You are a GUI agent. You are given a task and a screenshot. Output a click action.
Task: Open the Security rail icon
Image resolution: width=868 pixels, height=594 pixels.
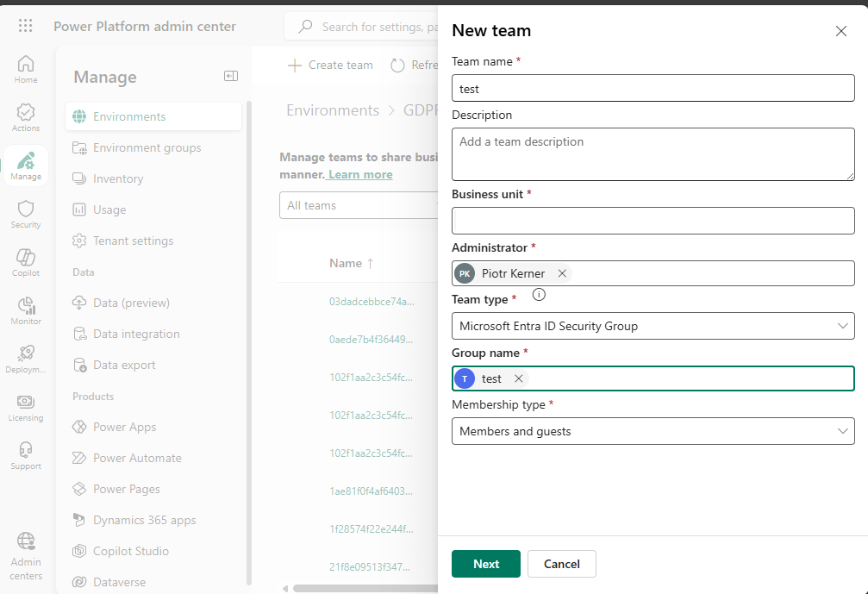click(26, 214)
